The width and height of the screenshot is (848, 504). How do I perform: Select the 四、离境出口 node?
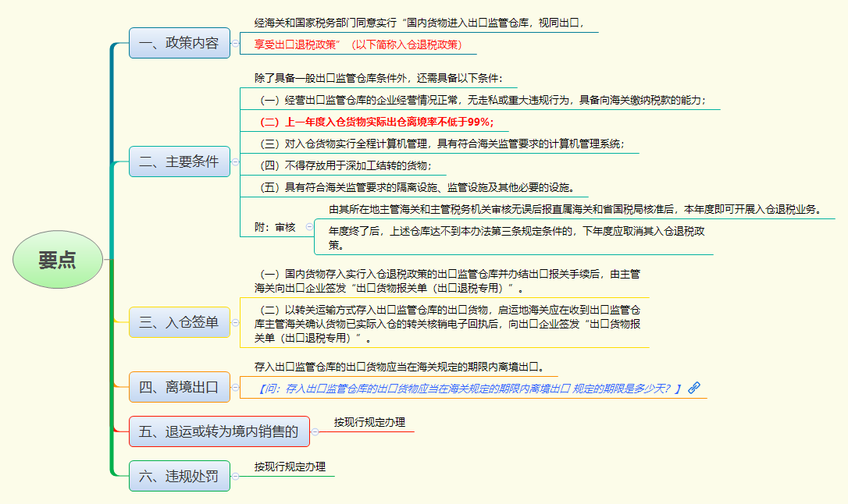pos(180,387)
